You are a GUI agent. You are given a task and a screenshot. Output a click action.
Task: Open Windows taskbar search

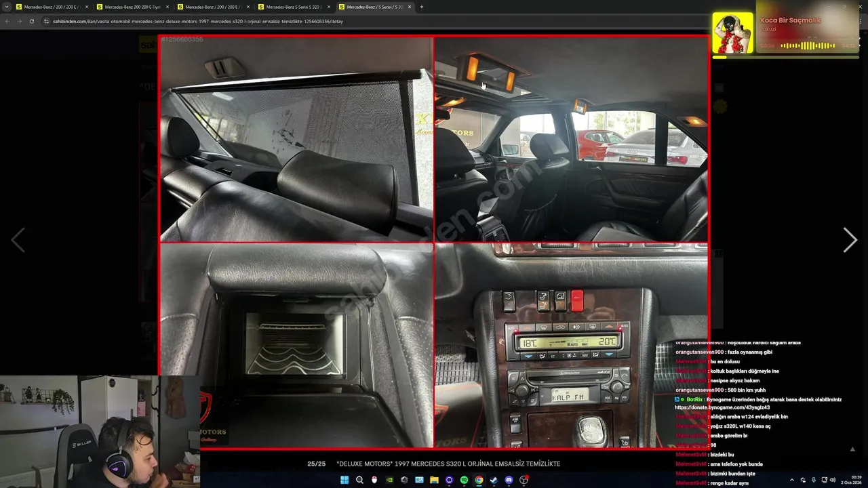[x=359, y=480]
